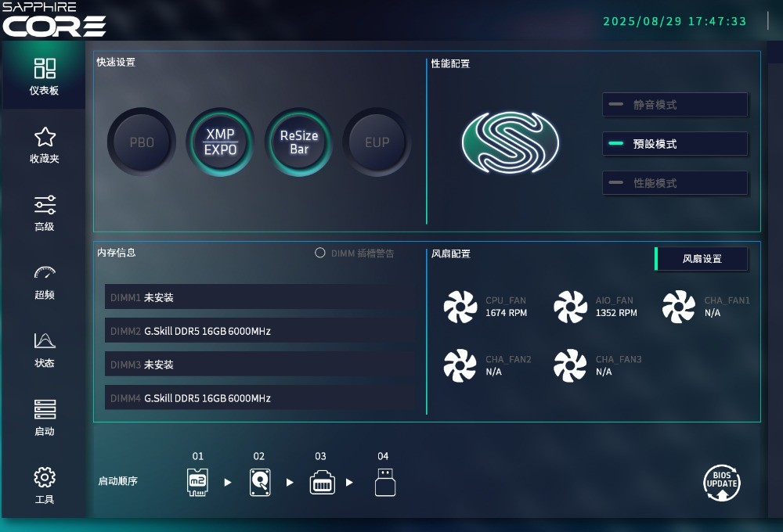View the 状态 status chart icon
Image resolution: width=783 pixels, height=532 pixels.
tap(45, 340)
